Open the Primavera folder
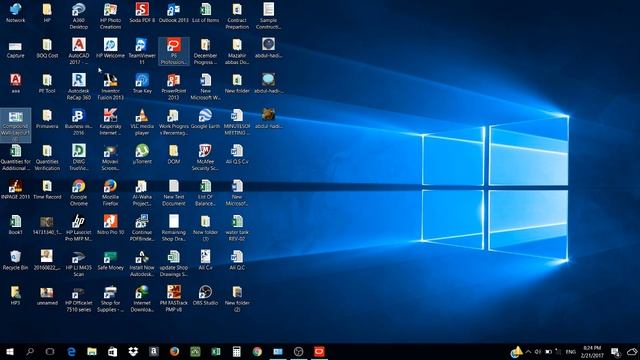Screen dimensions: 640x360 pyautogui.click(x=47, y=119)
